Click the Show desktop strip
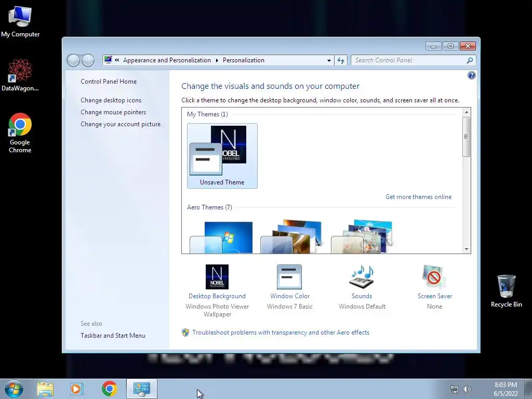532x399 pixels. 529,389
